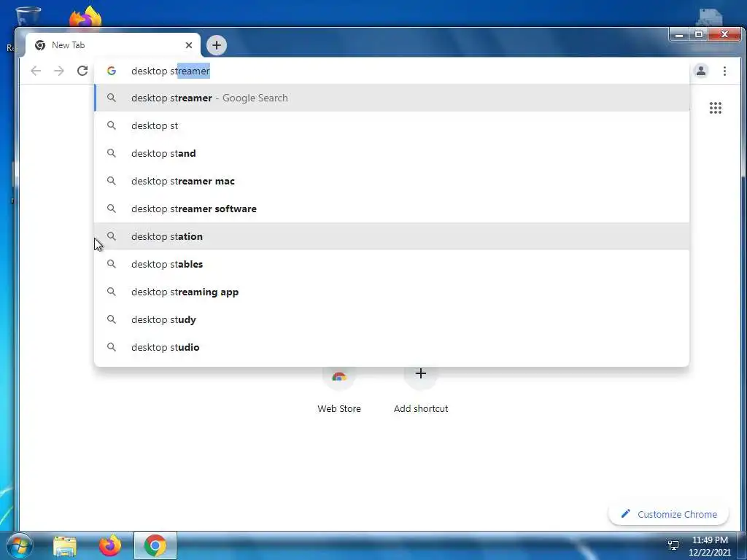Open File Explorer from the taskbar

coord(65,545)
